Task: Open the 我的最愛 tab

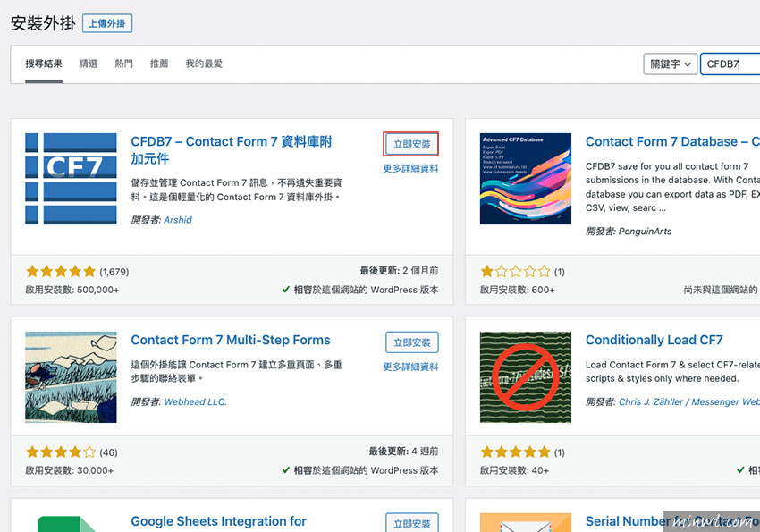Action: [204, 63]
